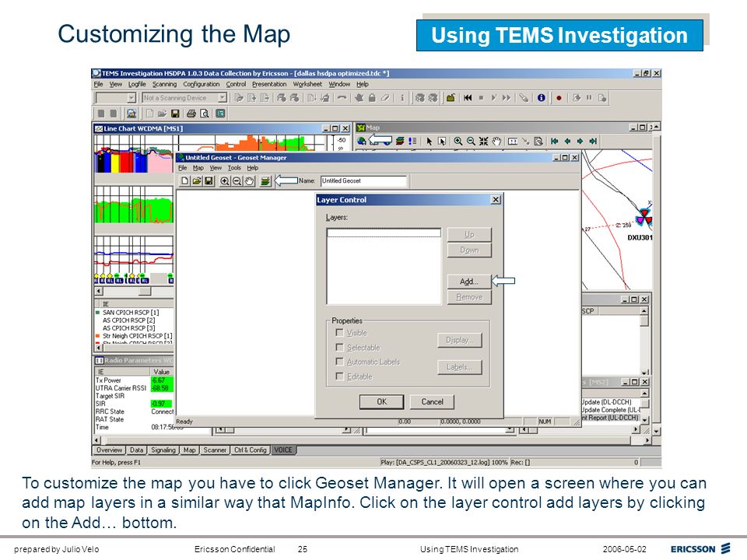
Task: Click blue information icon in main toolbar
Action: pyautogui.click(x=542, y=98)
